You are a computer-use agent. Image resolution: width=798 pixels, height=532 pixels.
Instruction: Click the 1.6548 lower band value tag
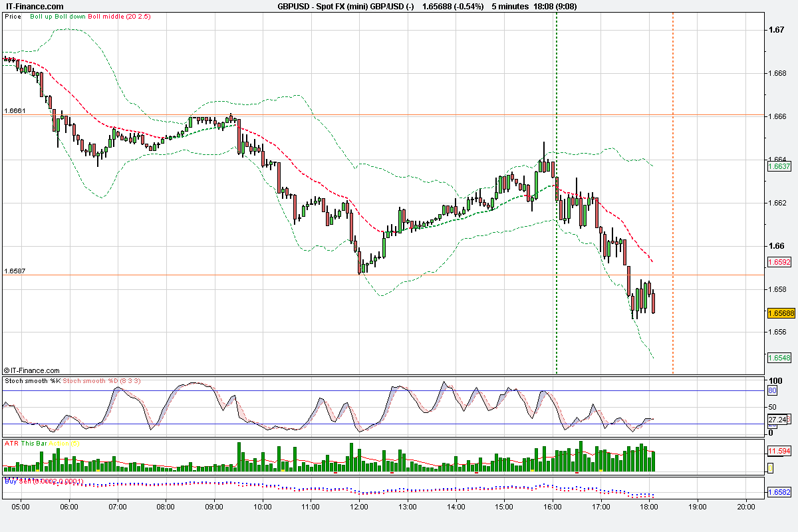pyautogui.click(x=779, y=358)
